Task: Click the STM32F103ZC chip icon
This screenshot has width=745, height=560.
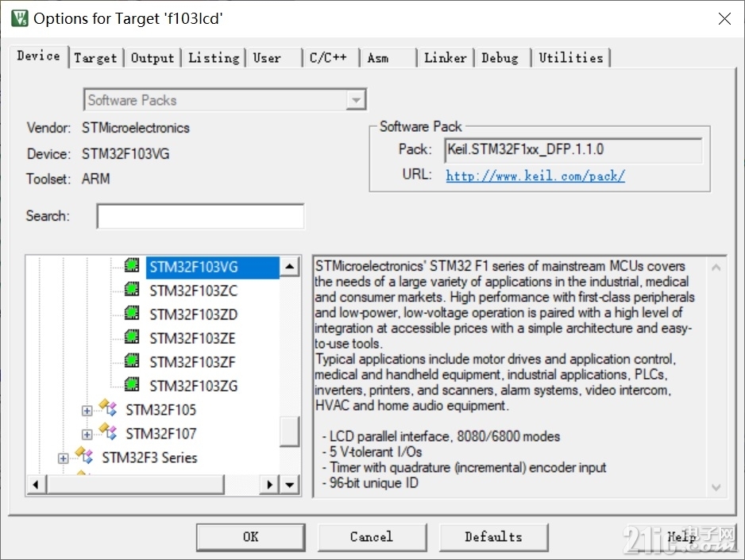Action: pyautogui.click(x=132, y=289)
